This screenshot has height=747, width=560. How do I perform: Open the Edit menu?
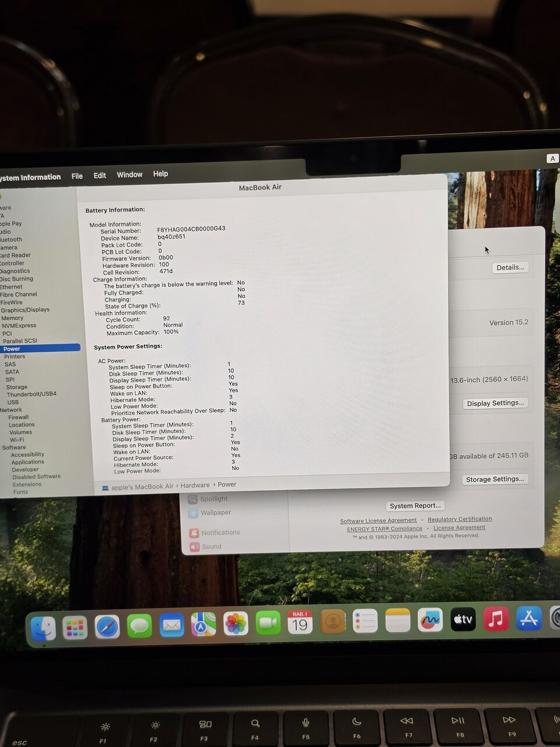100,176
